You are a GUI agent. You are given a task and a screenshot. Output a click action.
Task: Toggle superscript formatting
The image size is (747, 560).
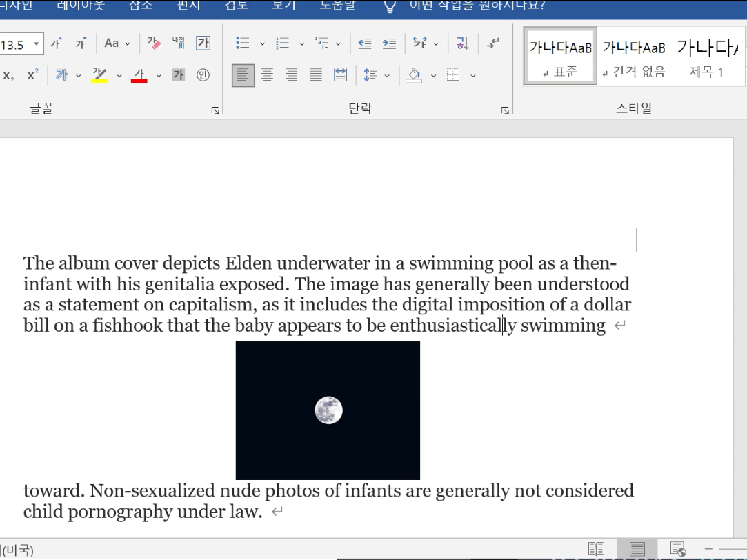pos(32,75)
